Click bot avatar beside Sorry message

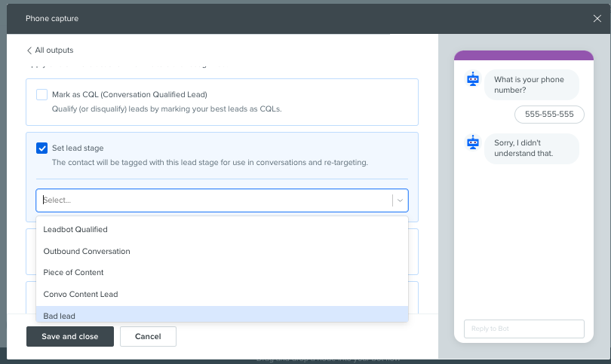473,142
